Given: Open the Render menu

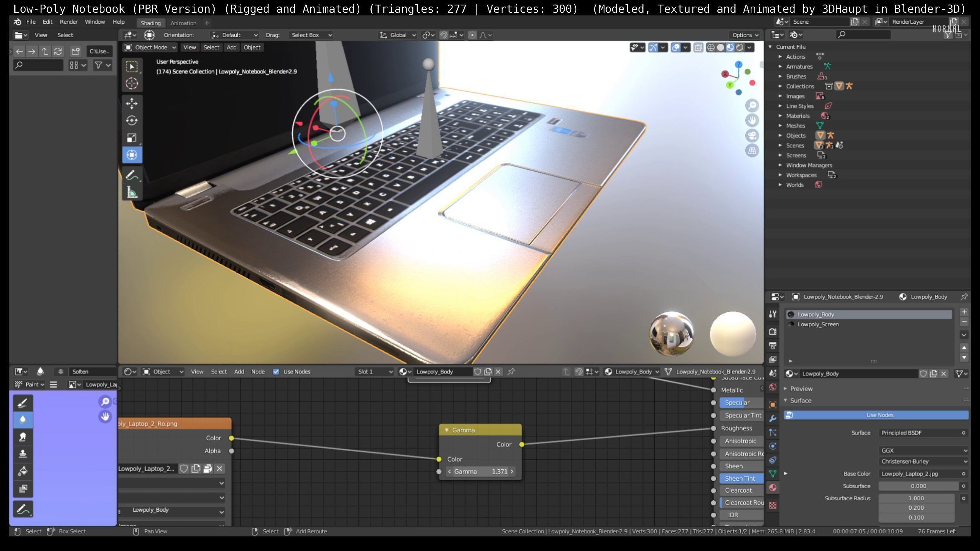Looking at the screenshot, I should [68, 22].
